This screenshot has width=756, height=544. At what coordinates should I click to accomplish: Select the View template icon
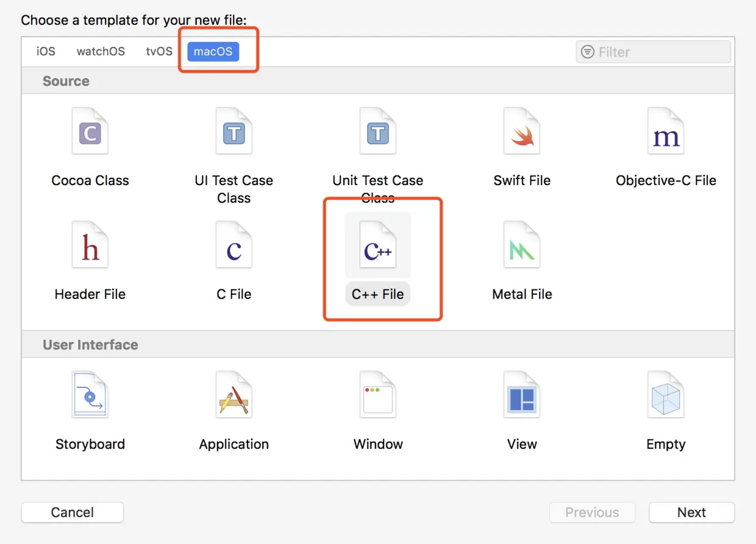click(522, 395)
